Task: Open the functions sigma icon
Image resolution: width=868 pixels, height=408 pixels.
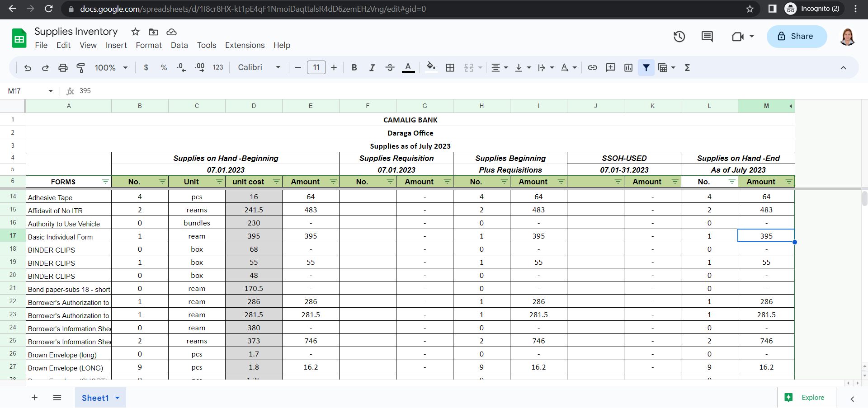Action: tap(687, 68)
